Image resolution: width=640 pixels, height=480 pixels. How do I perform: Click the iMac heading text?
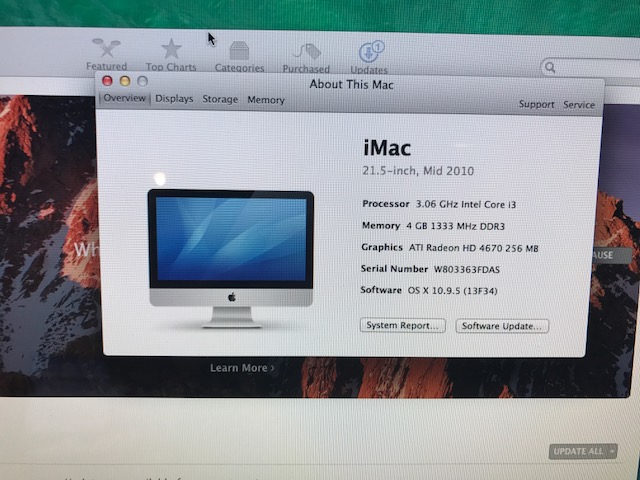[387, 147]
